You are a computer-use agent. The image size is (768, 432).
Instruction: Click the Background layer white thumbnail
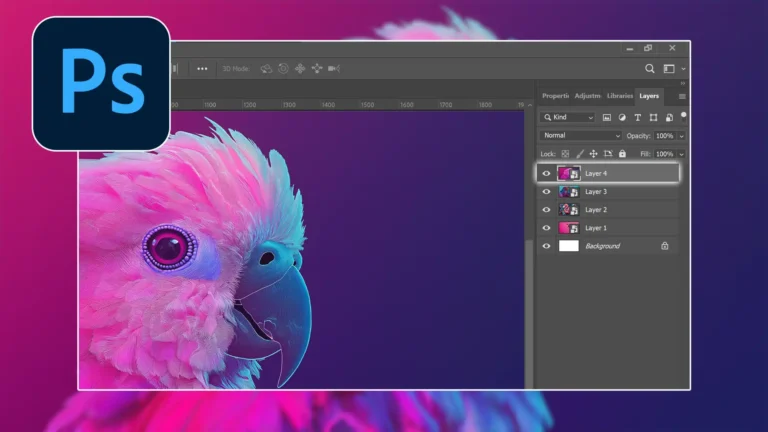point(569,246)
